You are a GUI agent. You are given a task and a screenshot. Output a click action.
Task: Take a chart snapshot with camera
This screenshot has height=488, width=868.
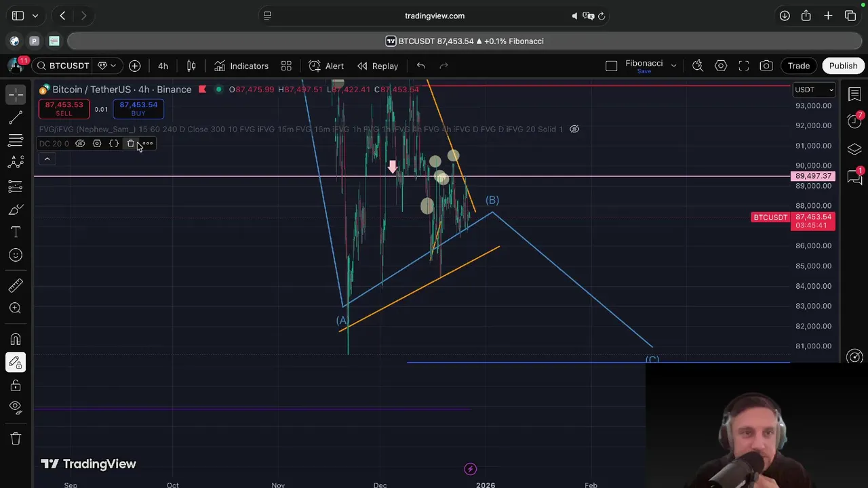(766, 66)
